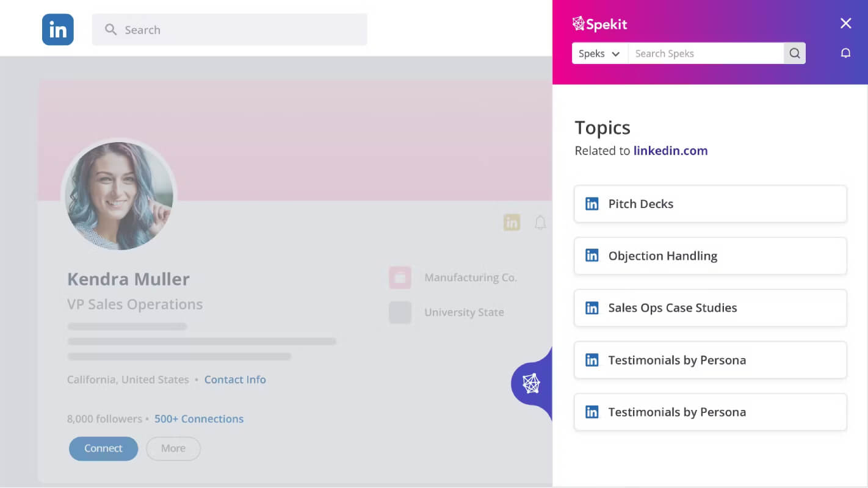
Task: Click the VP Sales Operations title
Action: click(x=135, y=304)
